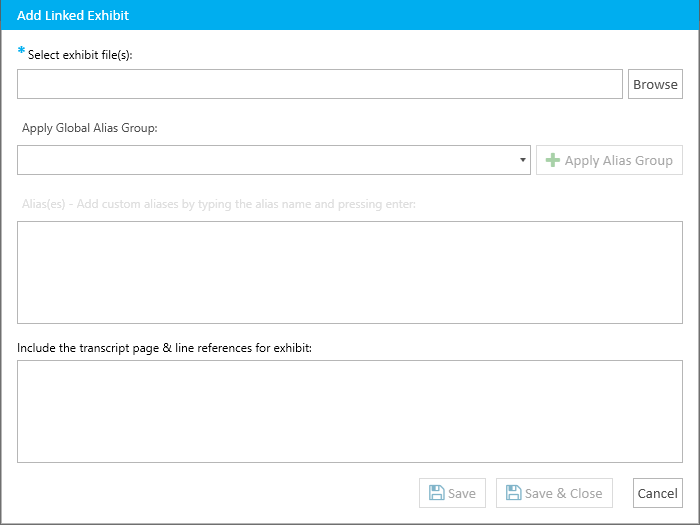The image size is (700, 525).
Task: Choose the Save & Close button label
Action: click(x=563, y=493)
